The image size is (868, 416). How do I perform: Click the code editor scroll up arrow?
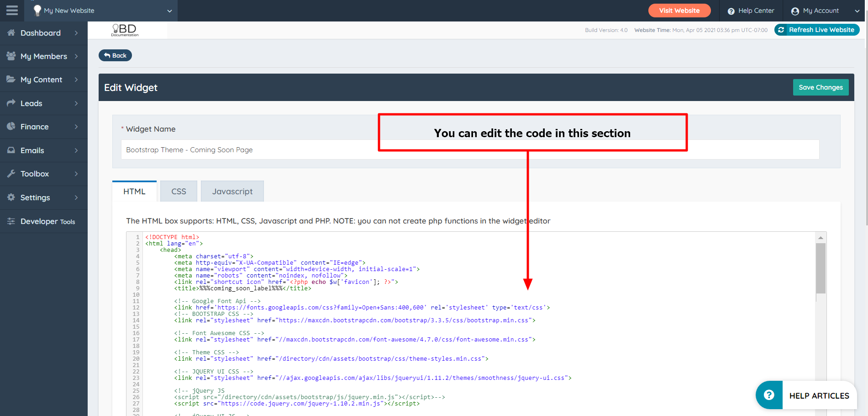coord(821,238)
